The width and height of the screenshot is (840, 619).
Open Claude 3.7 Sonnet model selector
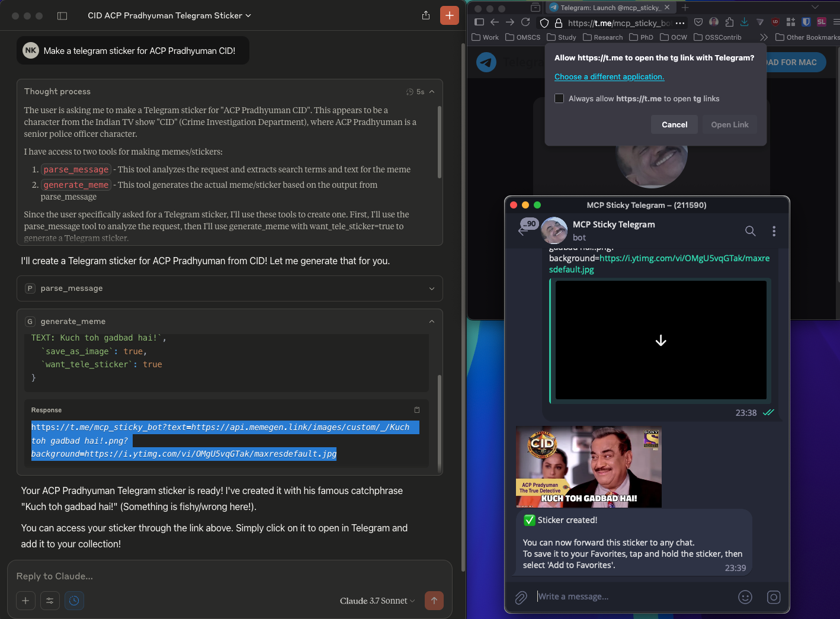[377, 601]
